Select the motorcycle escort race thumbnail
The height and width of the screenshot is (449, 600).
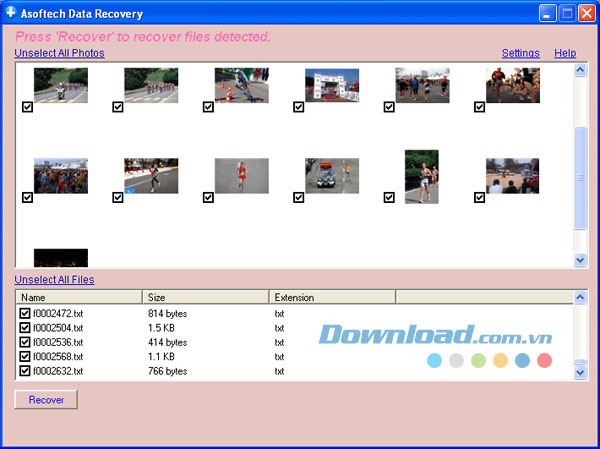61,85
